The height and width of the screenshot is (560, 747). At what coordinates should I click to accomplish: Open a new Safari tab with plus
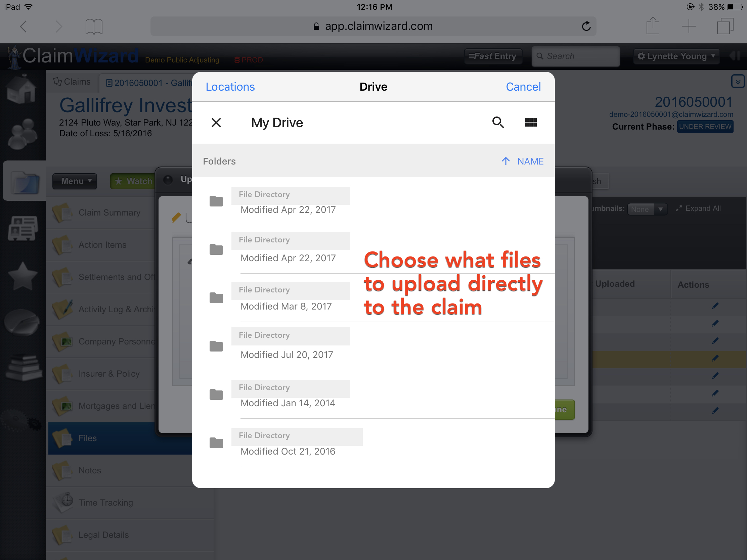pyautogui.click(x=688, y=26)
